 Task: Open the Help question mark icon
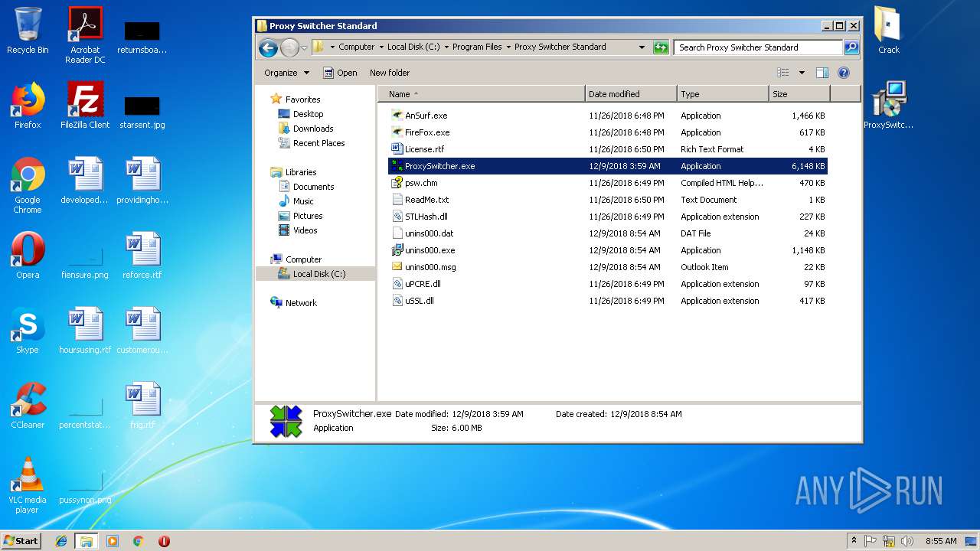(844, 73)
